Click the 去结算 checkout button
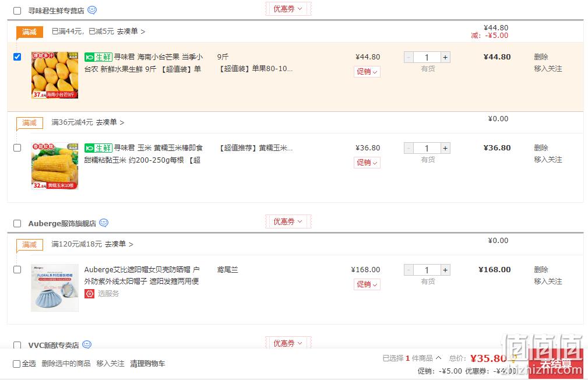The height and width of the screenshot is (380, 588). [556, 364]
